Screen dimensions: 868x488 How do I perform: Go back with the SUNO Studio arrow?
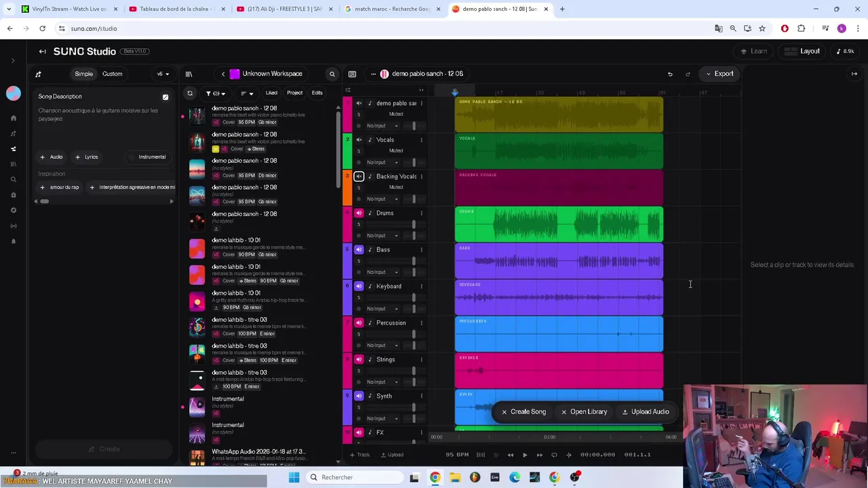click(43, 52)
